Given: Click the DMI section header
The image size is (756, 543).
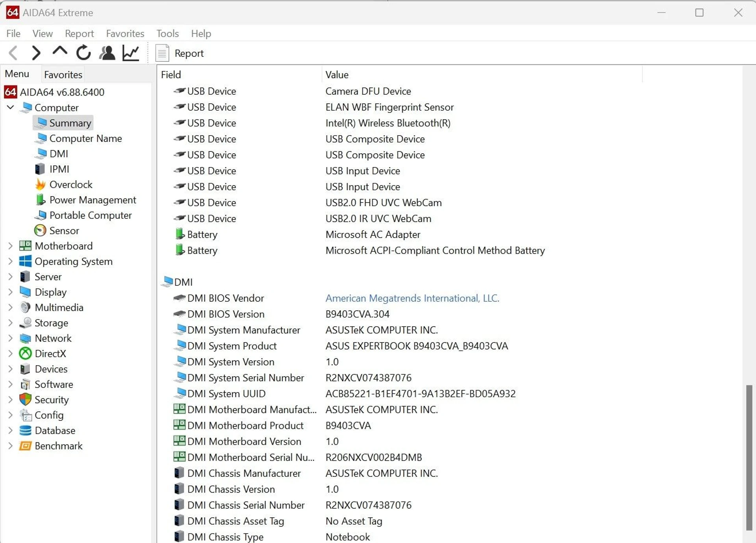Looking at the screenshot, I should click(178, 282).
